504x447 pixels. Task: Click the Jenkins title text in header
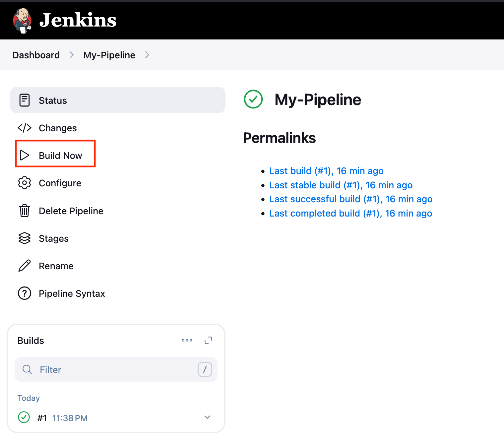(78, 20)
